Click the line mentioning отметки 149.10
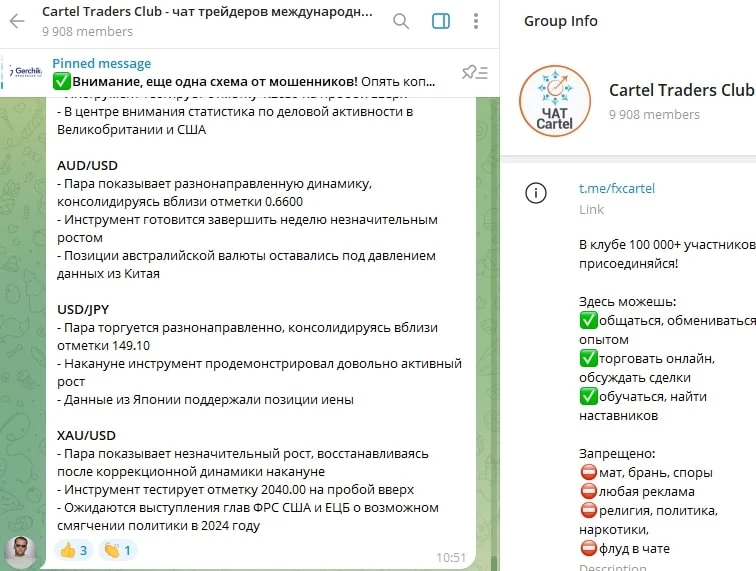 click(x=103, y=346)
